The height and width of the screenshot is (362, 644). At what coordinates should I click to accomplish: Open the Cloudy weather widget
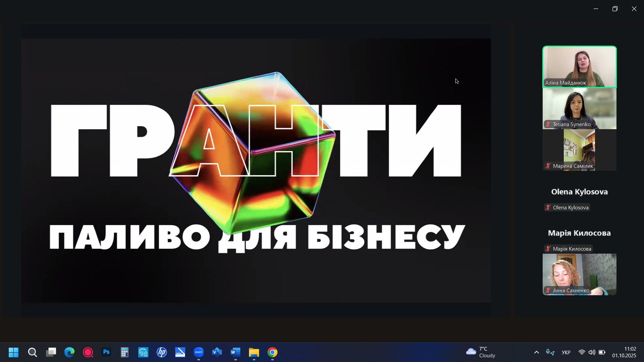tap(481, 352)
